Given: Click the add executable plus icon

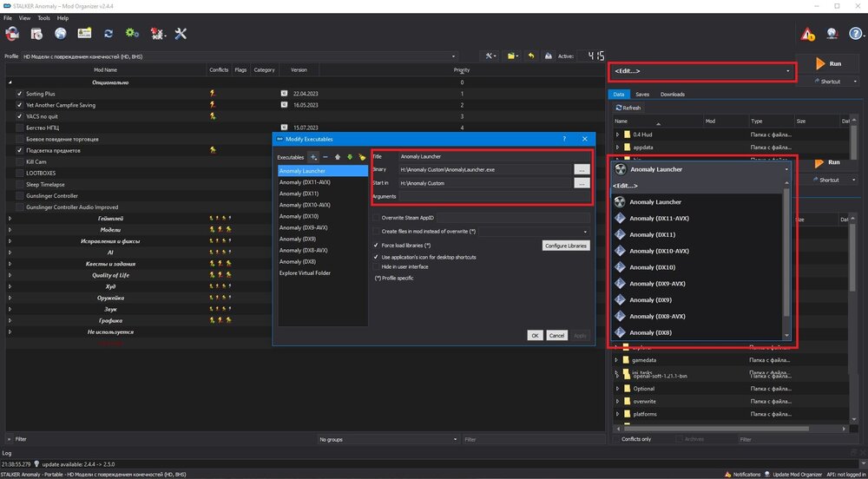Looking at the screenshot, I should pyautogui.click(x=314, y=157).
